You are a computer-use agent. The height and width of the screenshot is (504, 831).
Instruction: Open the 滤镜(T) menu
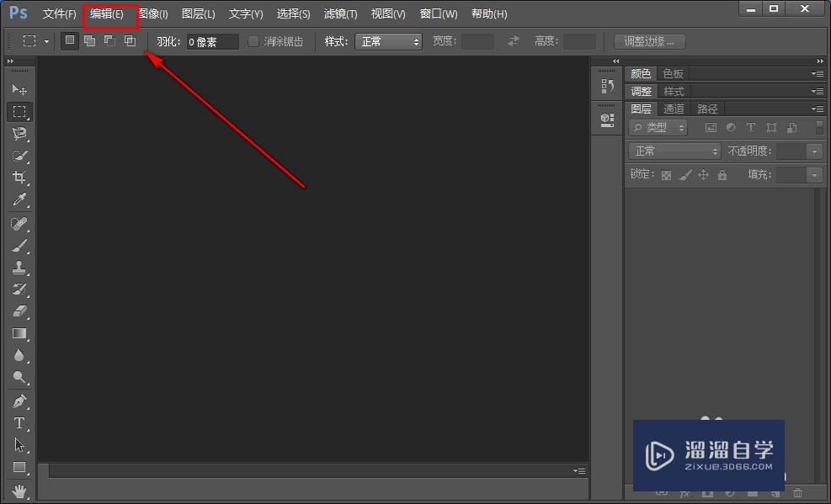click(x=340, y=14)
